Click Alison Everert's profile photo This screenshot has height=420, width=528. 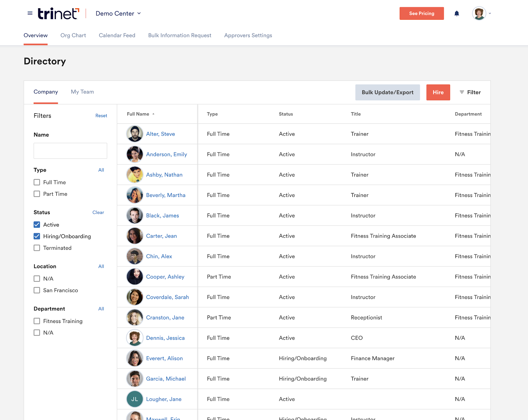point(135,358)
